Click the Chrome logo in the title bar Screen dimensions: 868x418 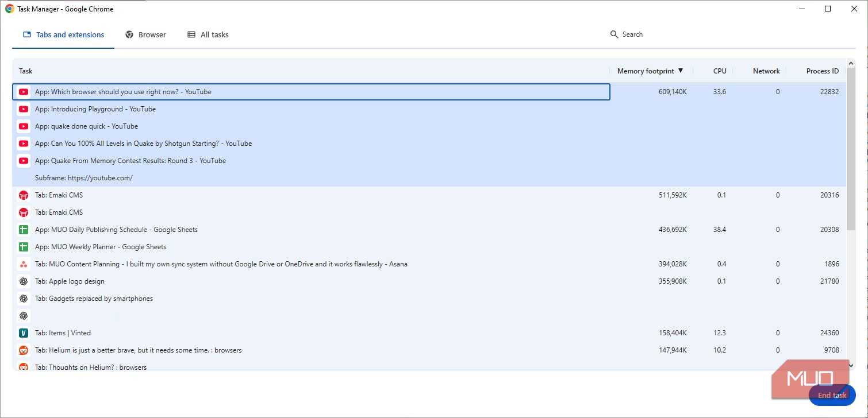click(10, 9)
